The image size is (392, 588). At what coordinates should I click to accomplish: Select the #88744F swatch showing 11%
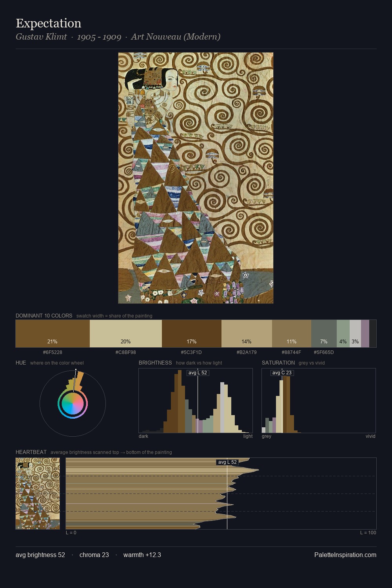point(292,334)
